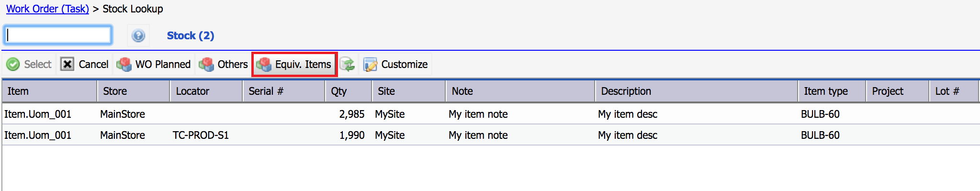Click the Locator column header
Screen dimensions: 980x191
pos(207,91)
